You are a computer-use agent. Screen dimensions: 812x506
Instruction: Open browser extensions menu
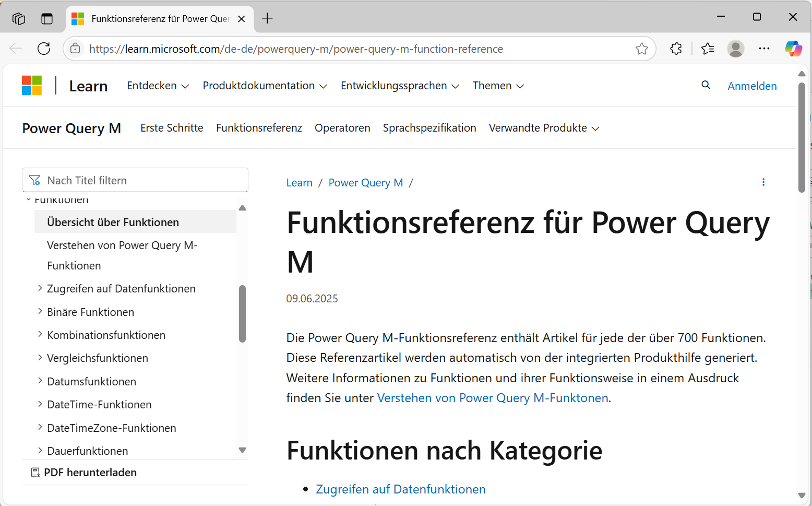(676, 49)
